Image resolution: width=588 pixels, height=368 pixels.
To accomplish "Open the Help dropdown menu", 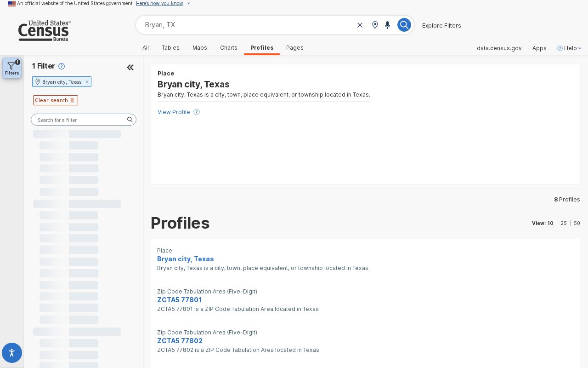I will tap(569, 48).
